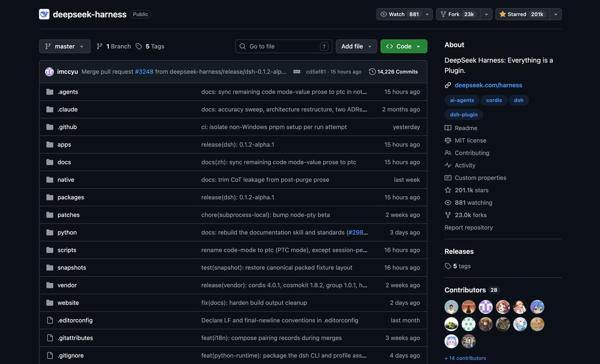Click the .editorconfig file icon
Viewport: 600px width, 364px height.
click(x=50, y=320)
